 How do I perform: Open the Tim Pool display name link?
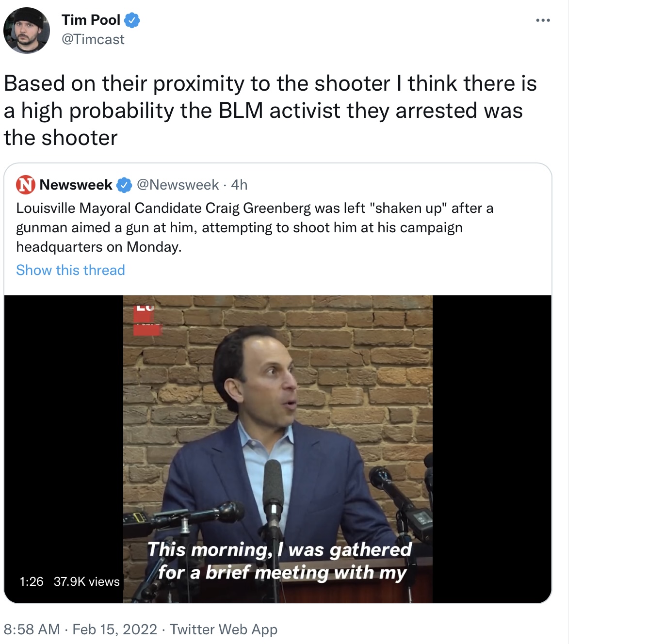(x=91, y=20)
